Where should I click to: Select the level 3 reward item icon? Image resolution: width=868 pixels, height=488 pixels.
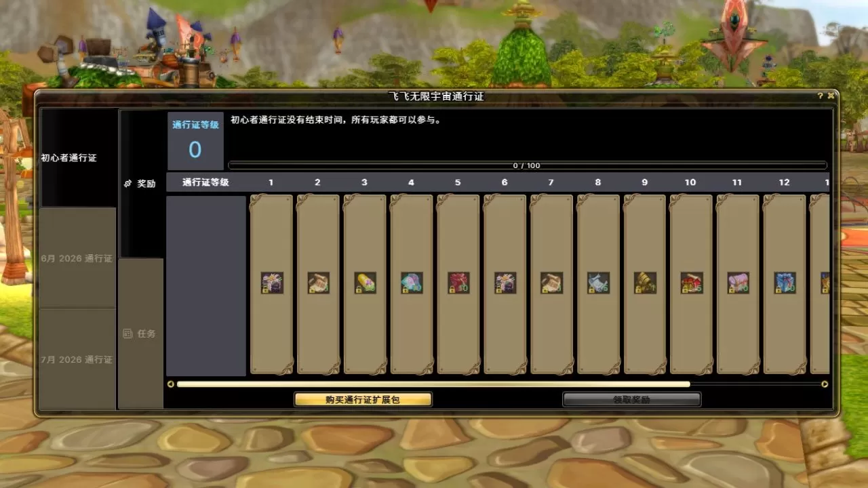pyautogui.click(x=365, y=283)
